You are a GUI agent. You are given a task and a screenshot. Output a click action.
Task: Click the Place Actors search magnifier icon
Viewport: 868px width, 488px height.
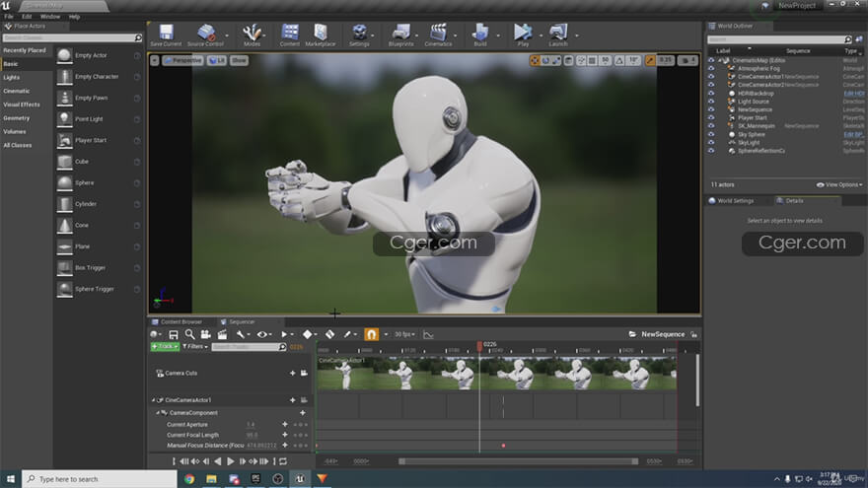pyautogui.click(x=138, y=37)
